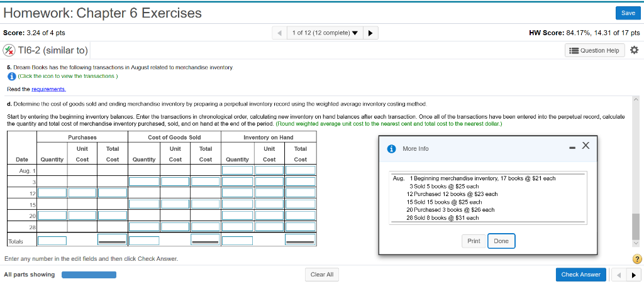Go to previous question arrow near question selector
This screenshot has width=644, height=284.
[x=280, y=33]
